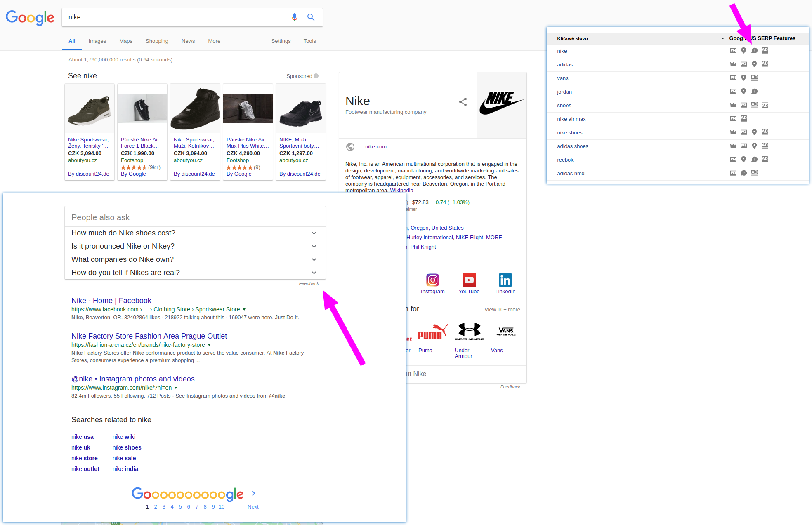Screen dimensions: 812x525
Task: Click the voice search microphone icon
Action: (294, 17)
